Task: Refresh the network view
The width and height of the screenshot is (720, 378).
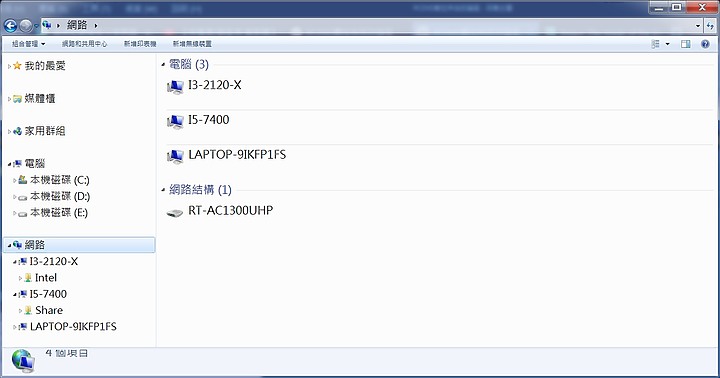Action: click(x=710, y=26)
